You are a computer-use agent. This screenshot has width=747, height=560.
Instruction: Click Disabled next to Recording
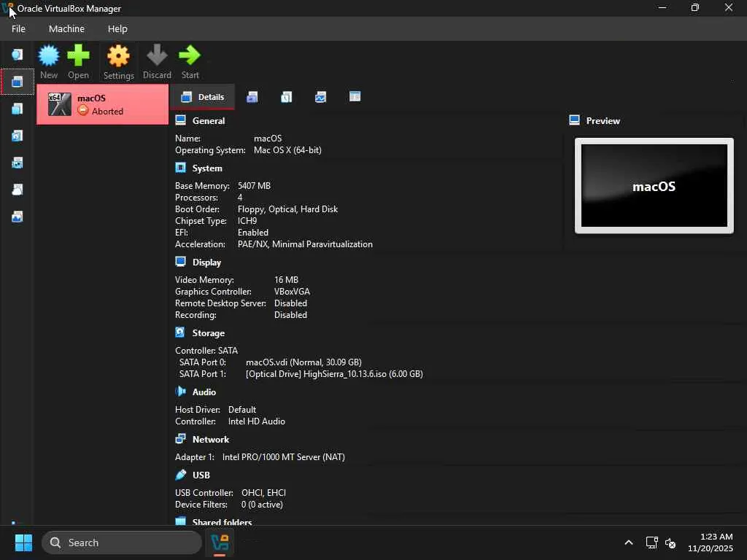(290, 315)
